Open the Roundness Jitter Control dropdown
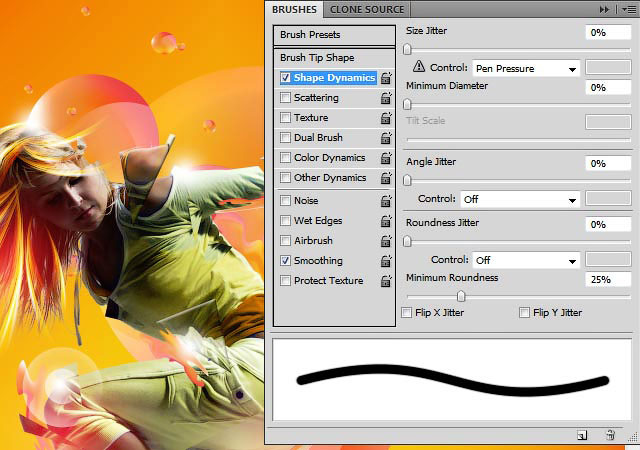The image size is (640, 450). click(526, 260)
